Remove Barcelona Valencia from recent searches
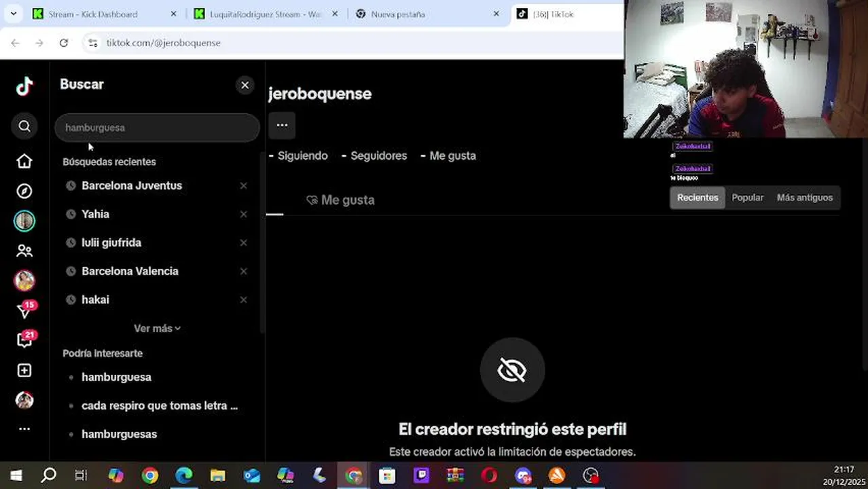This screenshot has height=489, width=868. (x=243, y=271)
